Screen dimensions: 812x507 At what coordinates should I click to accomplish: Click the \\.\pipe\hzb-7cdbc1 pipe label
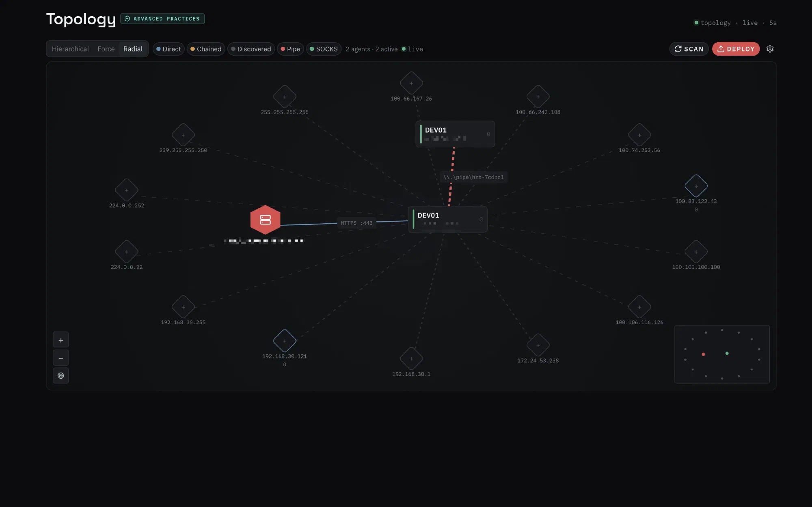click(x=473, y=177)
